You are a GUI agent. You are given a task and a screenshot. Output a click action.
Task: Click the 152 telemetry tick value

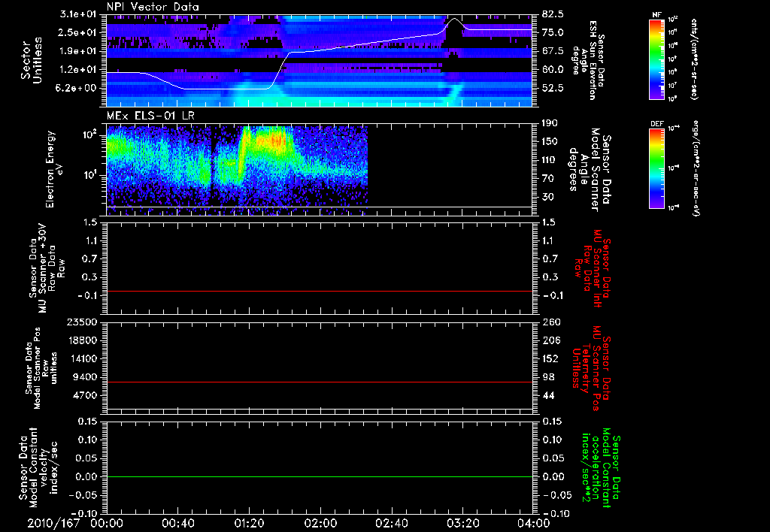550,358
